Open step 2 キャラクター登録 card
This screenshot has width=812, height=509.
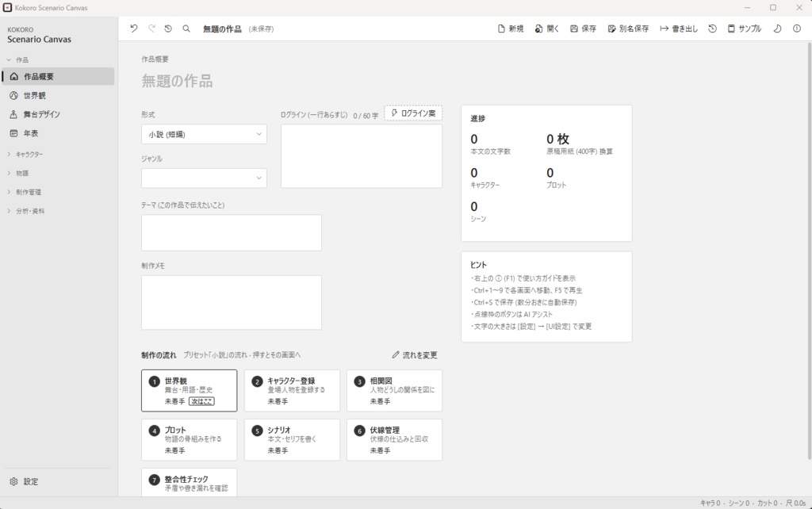[x=292, y=390]
